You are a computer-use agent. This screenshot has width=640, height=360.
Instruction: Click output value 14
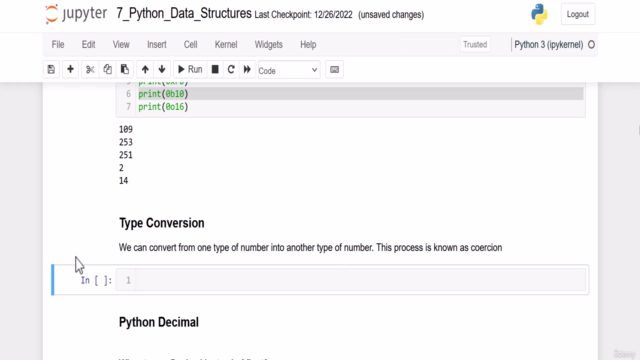(123, 181)
